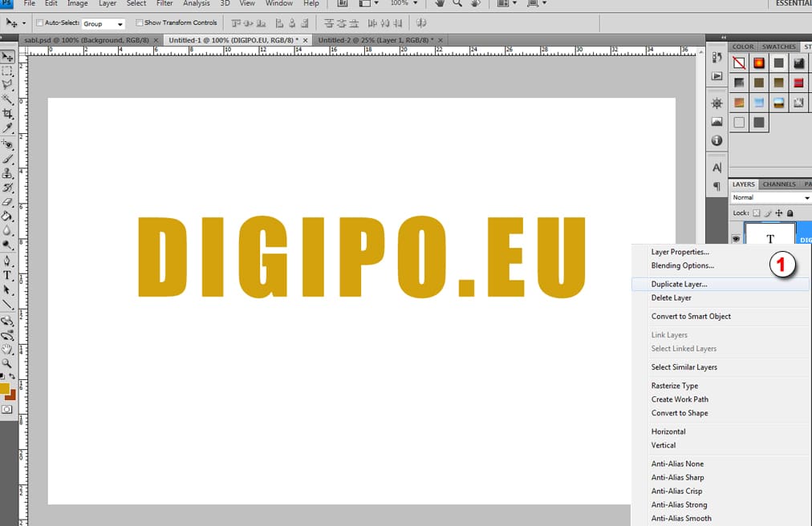
Task: Select the Move tool in the toolbox
Action: coord(7,57)
